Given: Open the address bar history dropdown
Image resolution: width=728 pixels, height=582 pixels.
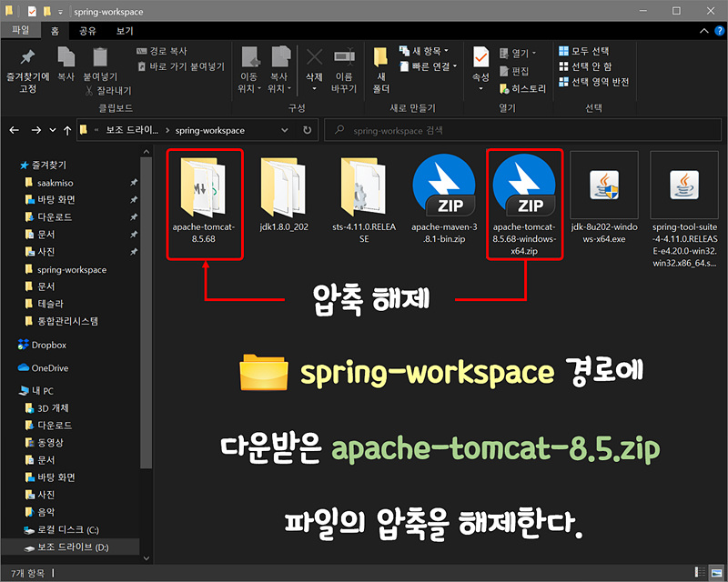Looking at the screenshot, I should 285,130.
